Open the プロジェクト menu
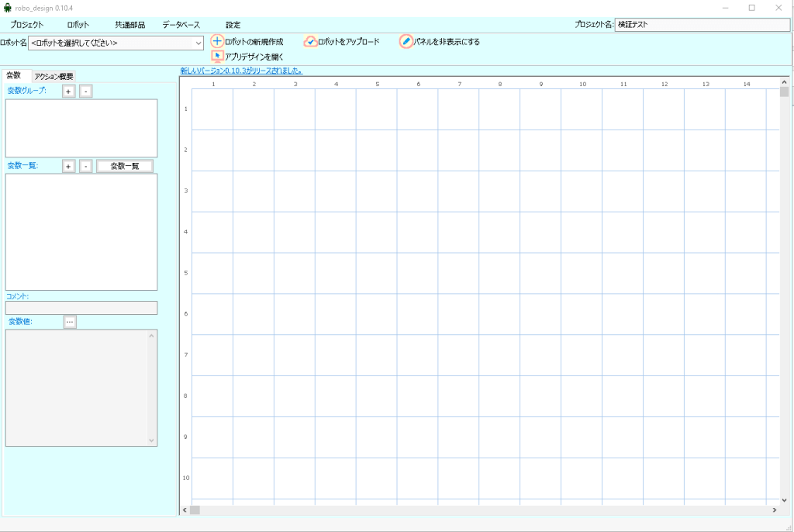The width and height of the screenshot is (794, 532). (x=27, y=25)
